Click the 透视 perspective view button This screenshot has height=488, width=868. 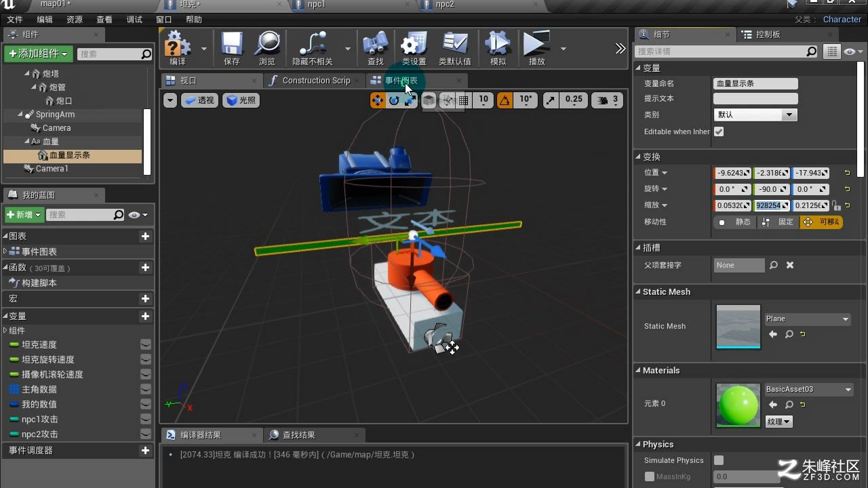click(x=199, y=100)
